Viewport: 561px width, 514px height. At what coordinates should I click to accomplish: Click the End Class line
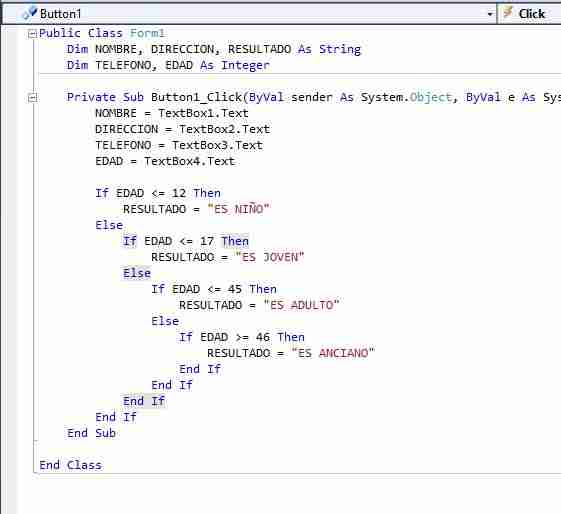point(70,465)
